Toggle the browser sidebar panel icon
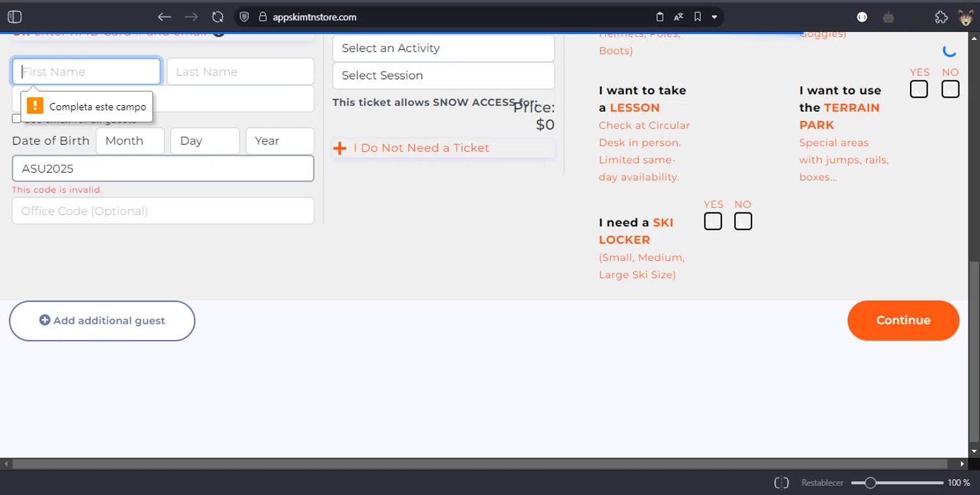 tap(14, 17)
